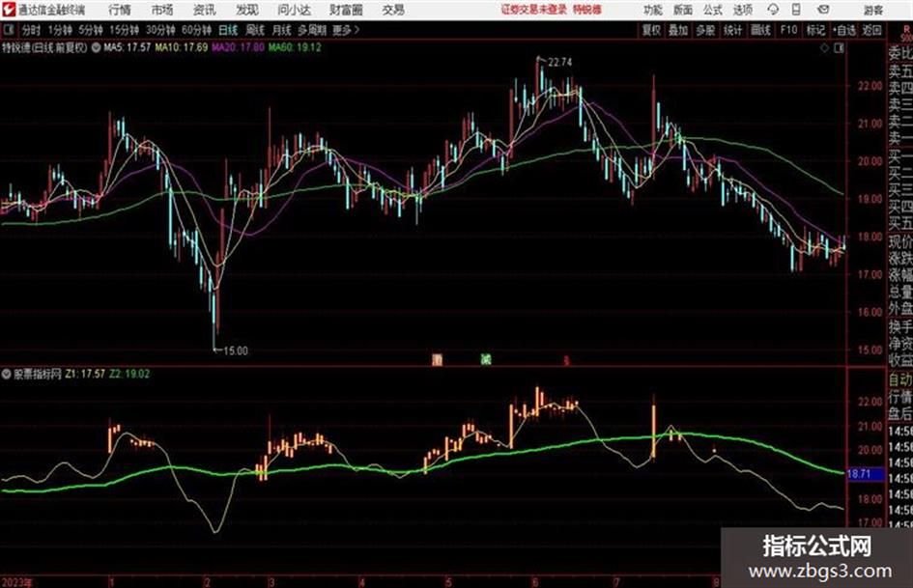Switch to the 5分钟 period tab
The image size is (913, 588).
[x=91, y=30]
